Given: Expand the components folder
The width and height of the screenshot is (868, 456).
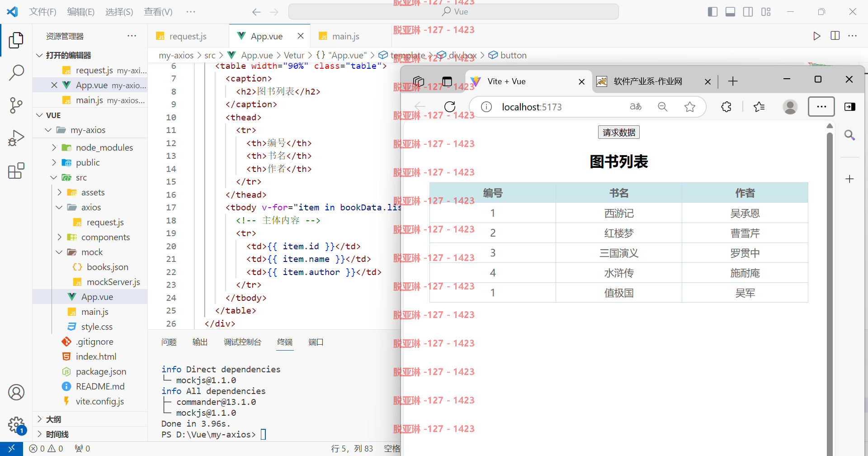Looking at the screenshot, I should click(59, 237).
